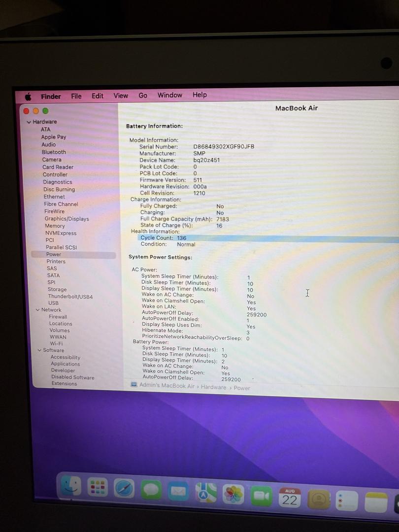Open Reminders from the Dock
Image resolution: width=399 pixels, height=532 pixels.
click(347, 501)
